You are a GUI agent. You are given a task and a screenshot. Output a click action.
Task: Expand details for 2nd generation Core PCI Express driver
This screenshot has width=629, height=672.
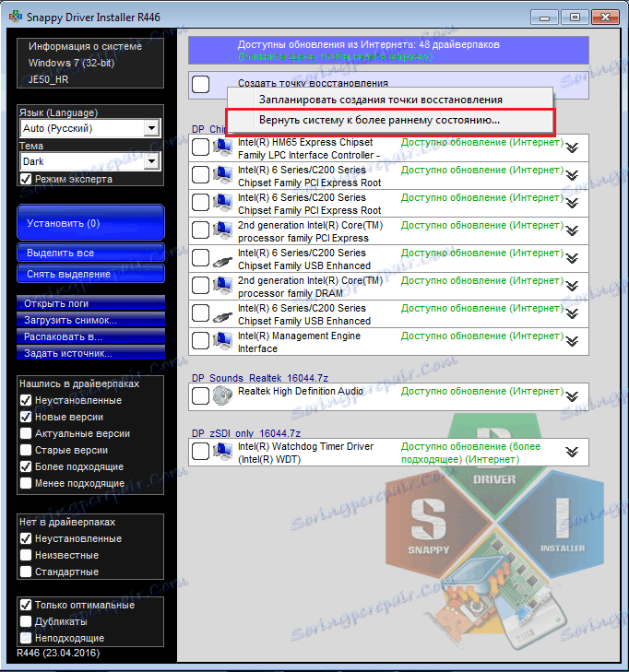pyautogui.click(x=572, y=231)
